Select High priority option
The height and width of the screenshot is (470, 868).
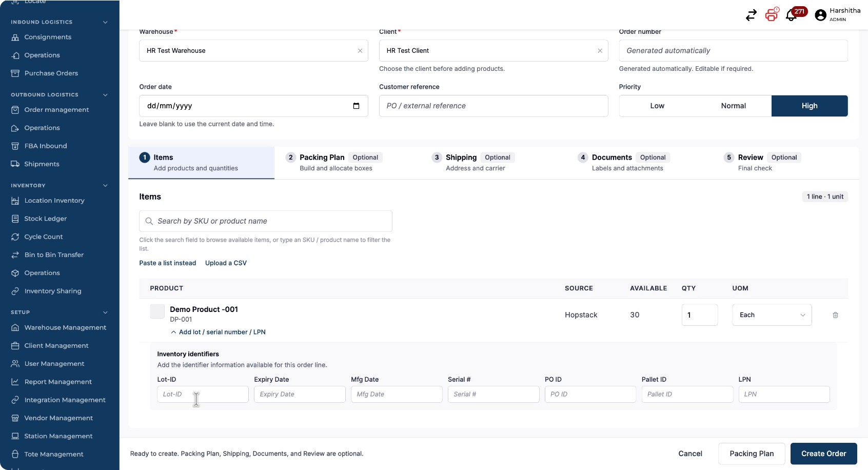coord(810,106)
